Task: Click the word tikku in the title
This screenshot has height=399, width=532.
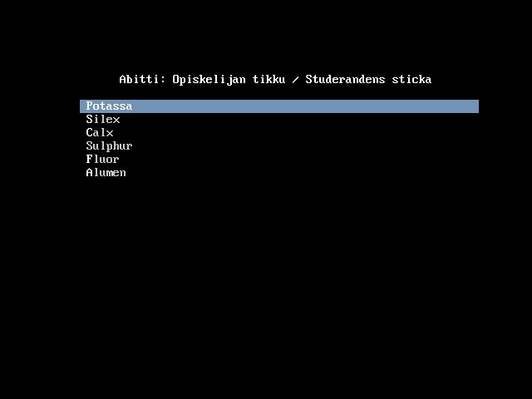Action: coord(268,80)
